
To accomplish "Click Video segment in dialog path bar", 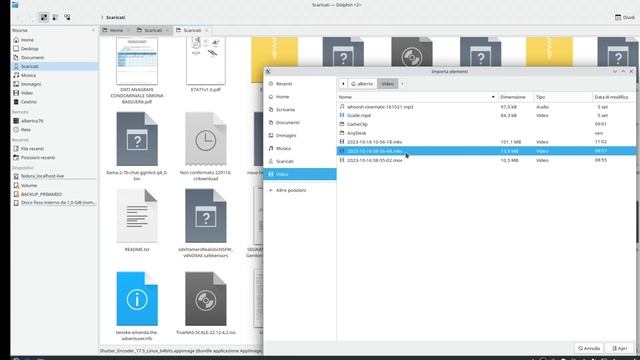I will 387,84.
